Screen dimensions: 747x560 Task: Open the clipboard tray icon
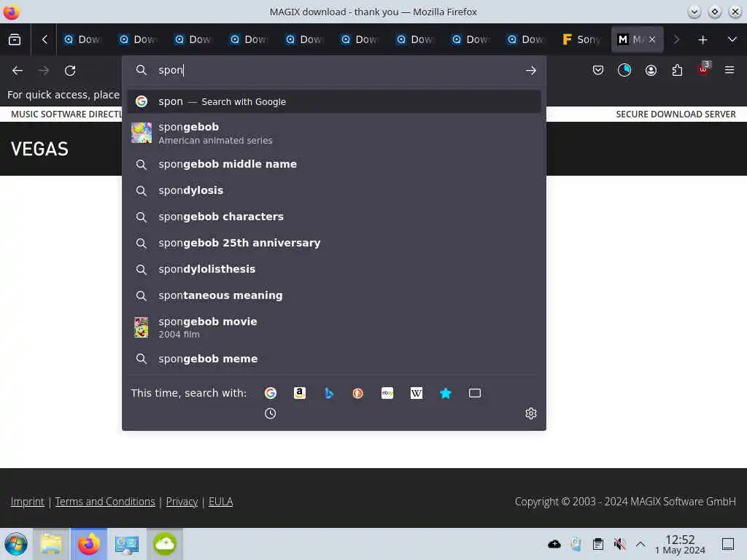[x=598, y=544]
